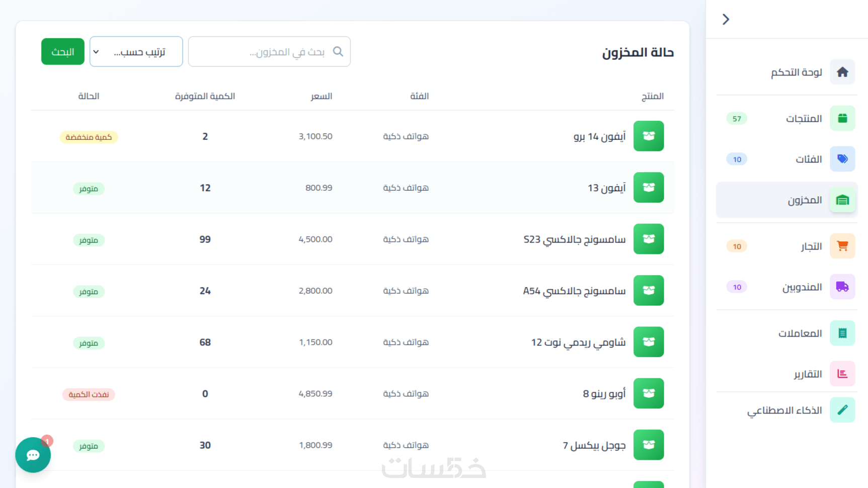Click the product icon for جوجل بيكسل 7

[x=649, y=445]
